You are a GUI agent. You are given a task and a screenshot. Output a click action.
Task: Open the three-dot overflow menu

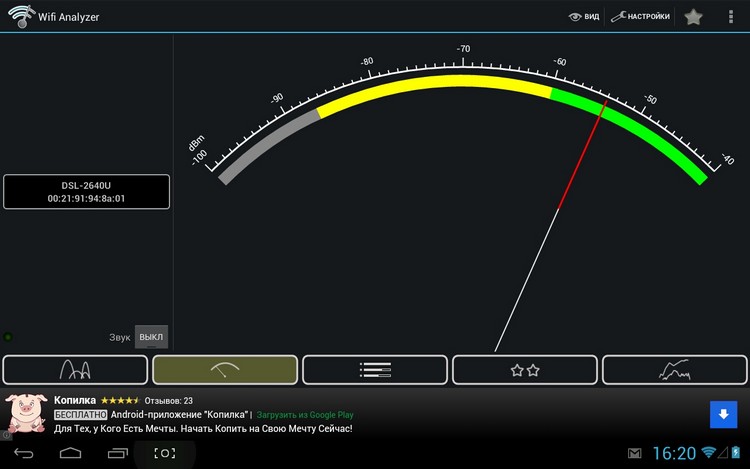[x=730, y=17]
